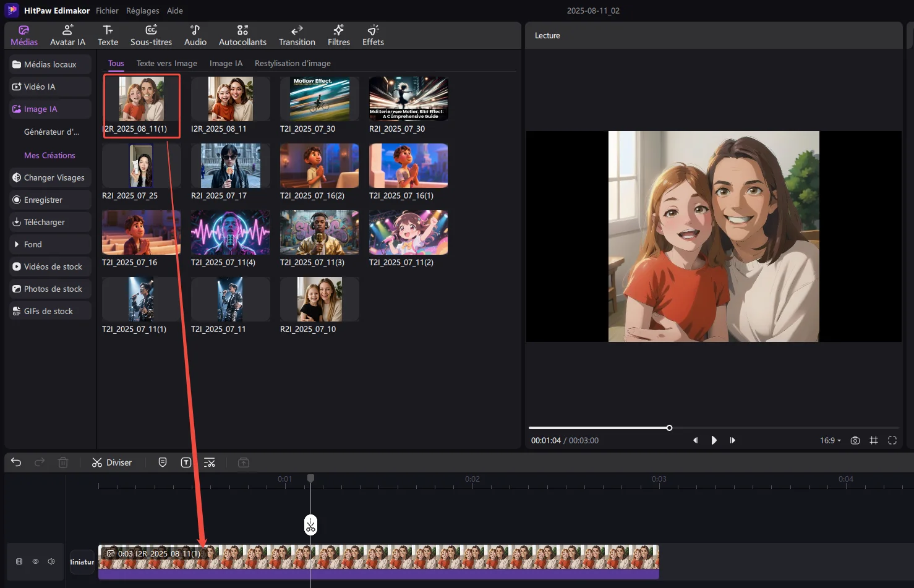Hide the track using the eye icon
The height and width of the screenshot is (588, 914).
[x=35, y=561]
